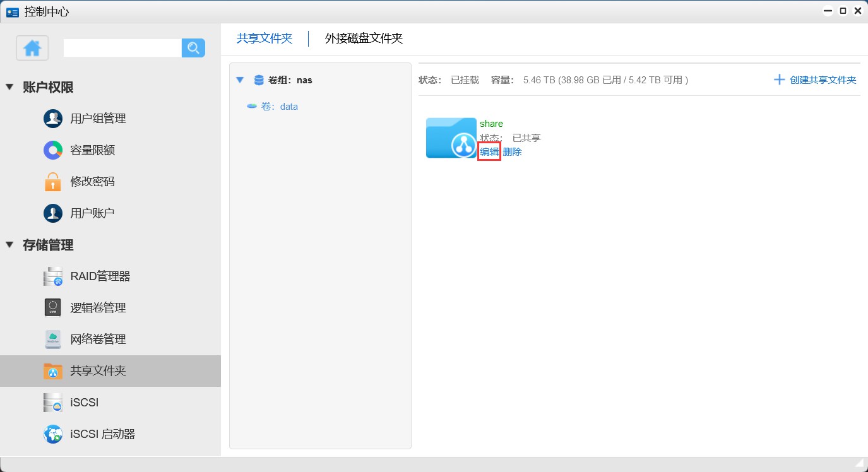
Task: Select 卷: data in the tree
Action: click(278, 107)
